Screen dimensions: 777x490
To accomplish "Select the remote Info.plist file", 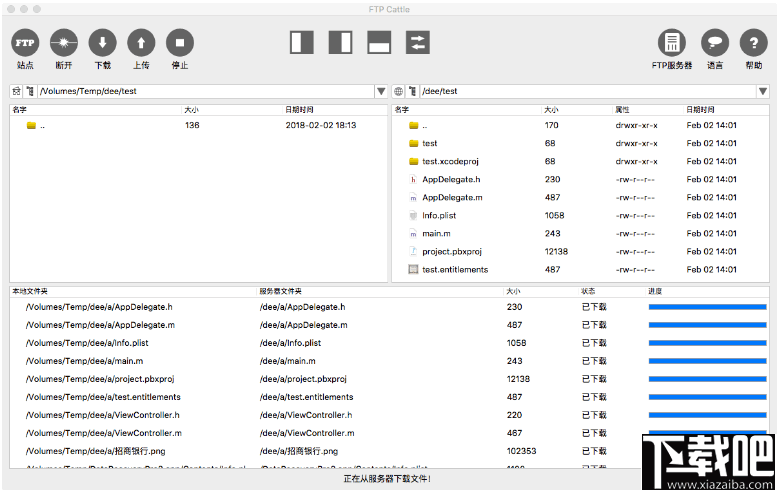I will tap(580, 216).
